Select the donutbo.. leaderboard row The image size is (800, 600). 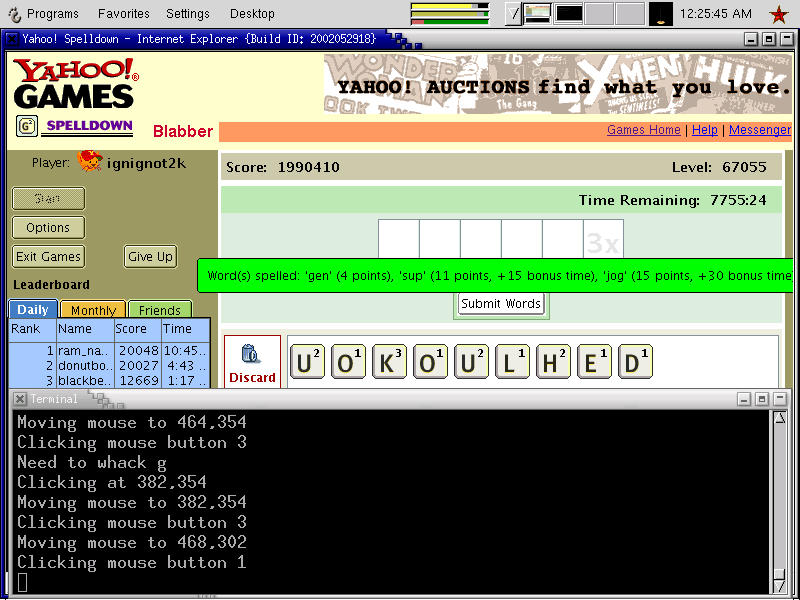109,366
